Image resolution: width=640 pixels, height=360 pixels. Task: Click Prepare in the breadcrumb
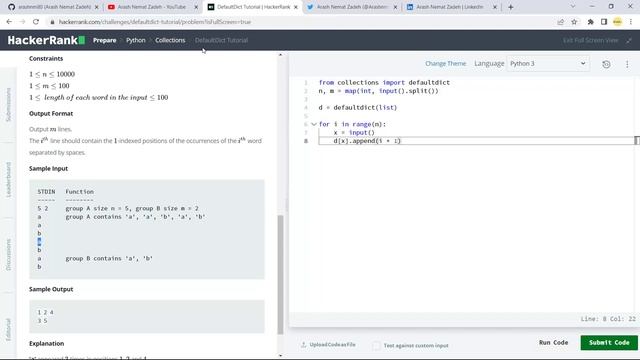point(104,40)
